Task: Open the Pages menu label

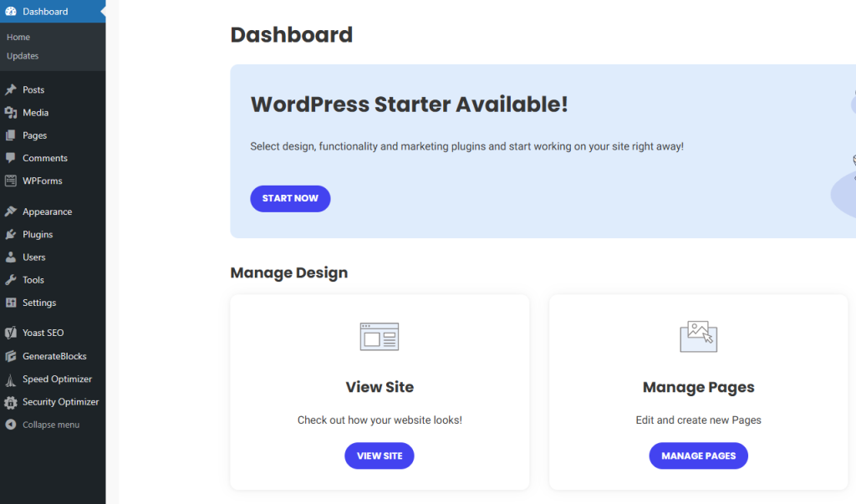Action: point(34,135)
